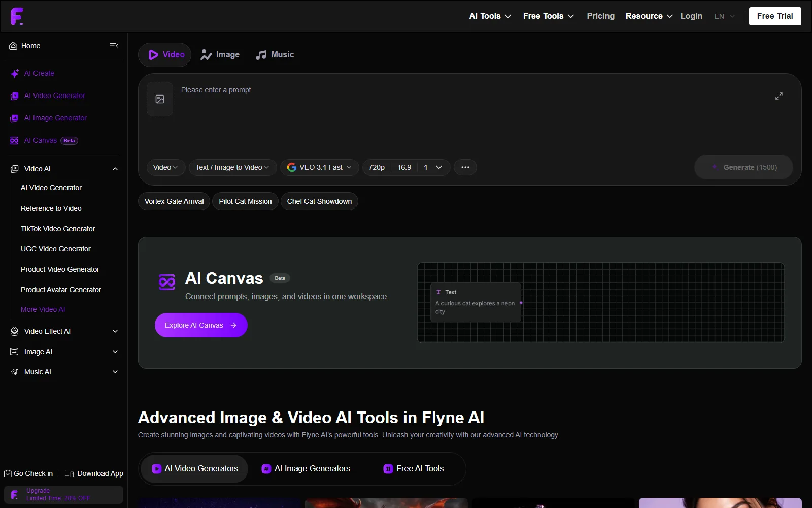
Task: Open the Video type dropdown
Action: 166,167
